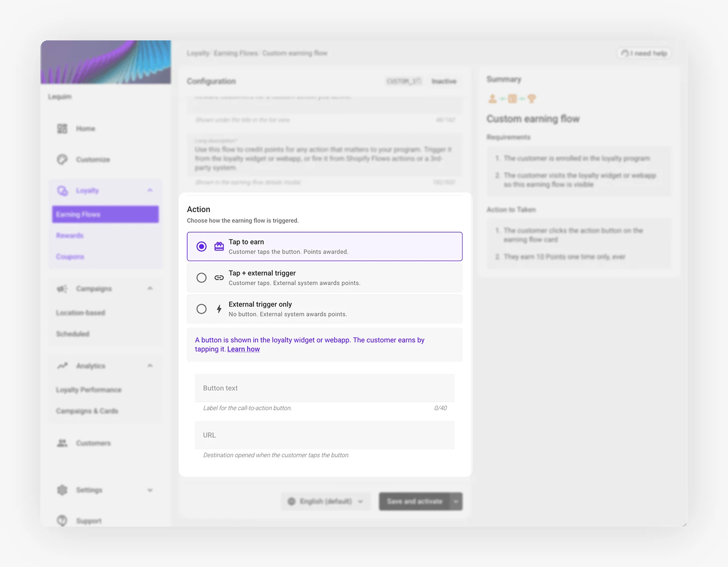Expand the Settings section chevron
728x567 pixels.
(x=150, y=490)
